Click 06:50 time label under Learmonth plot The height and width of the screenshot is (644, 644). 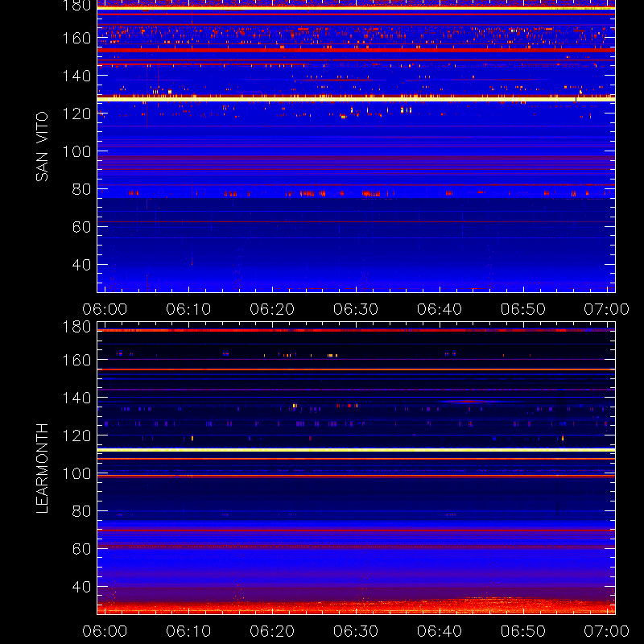pos(522,631)
